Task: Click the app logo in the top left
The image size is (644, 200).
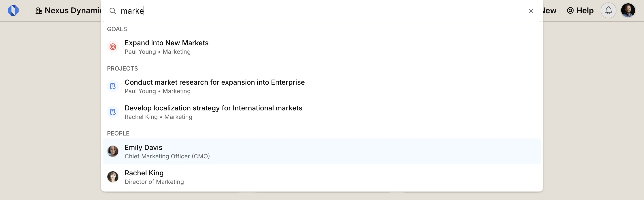Action: click(x=14, y=10)
